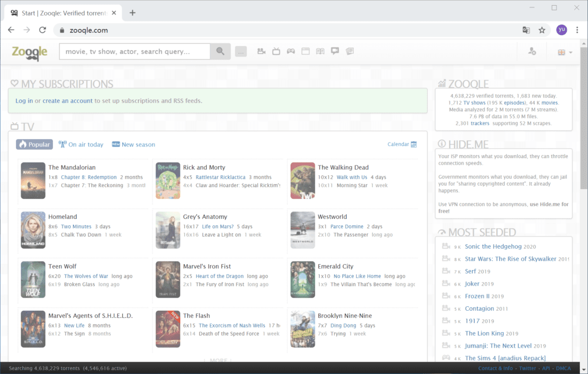Open the movies camera icon in header
Viewport: 588px width, 374px height.
(261, 52)
